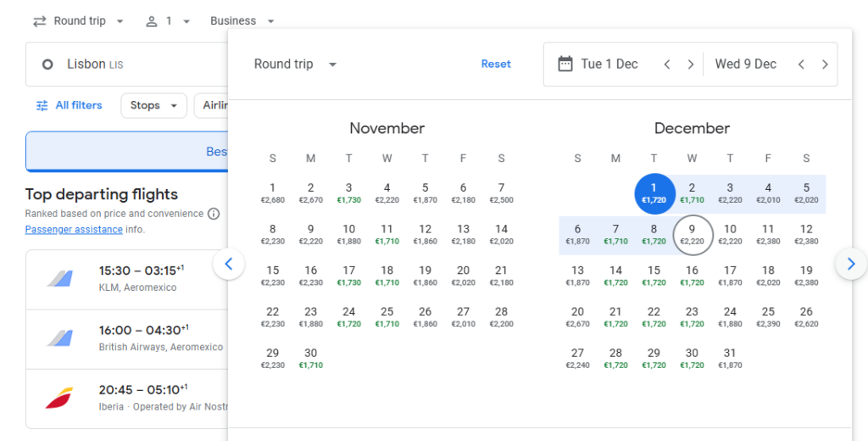The width and height of the screenshot is (868, 441).
Task: Pick December 27 priced €2,240
Action: point(577,359)
